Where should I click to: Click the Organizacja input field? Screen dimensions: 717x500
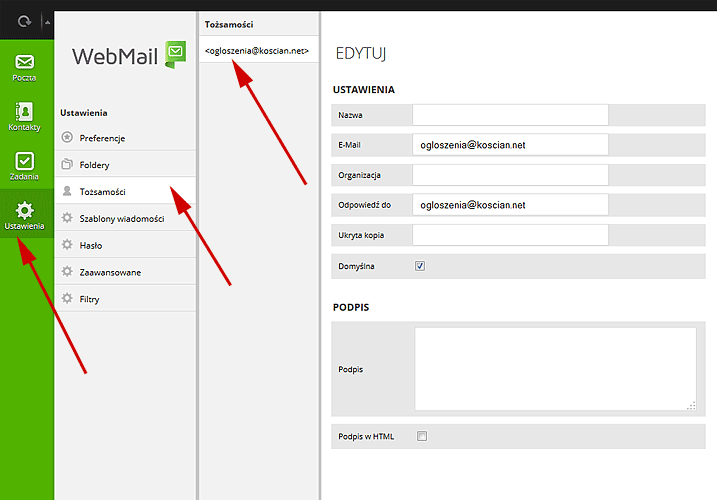click(x=510, y=175)
